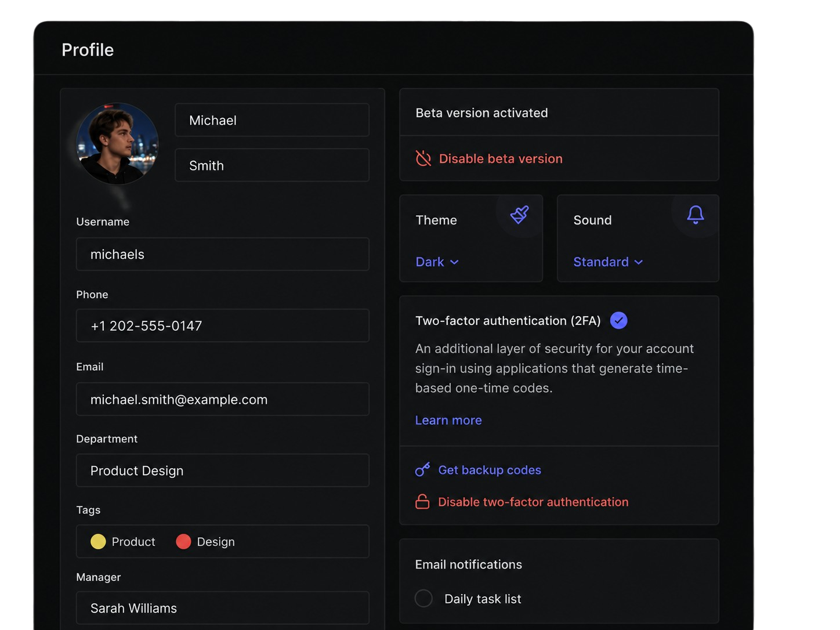
Task: Click the Sound card title
Action: [592, 220]
